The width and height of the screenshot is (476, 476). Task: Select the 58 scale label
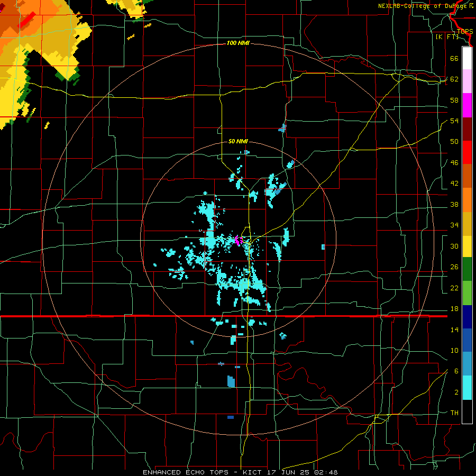[x=454, y=100]
